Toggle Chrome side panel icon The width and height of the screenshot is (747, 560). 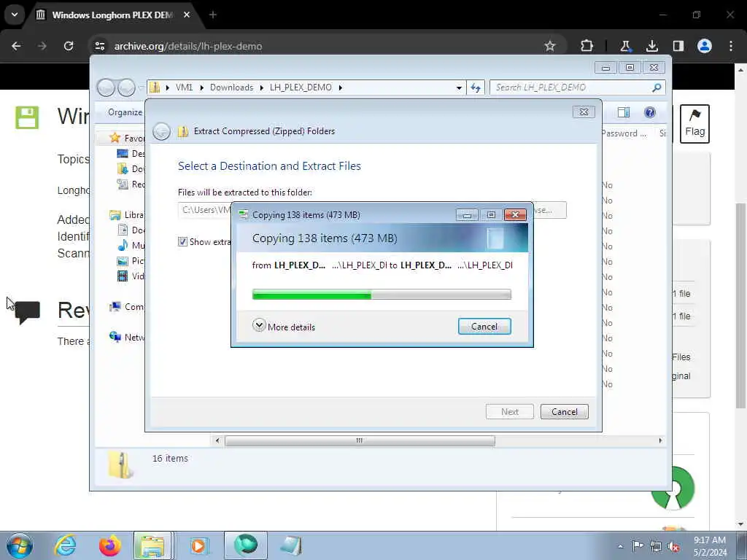pos(678,46)
